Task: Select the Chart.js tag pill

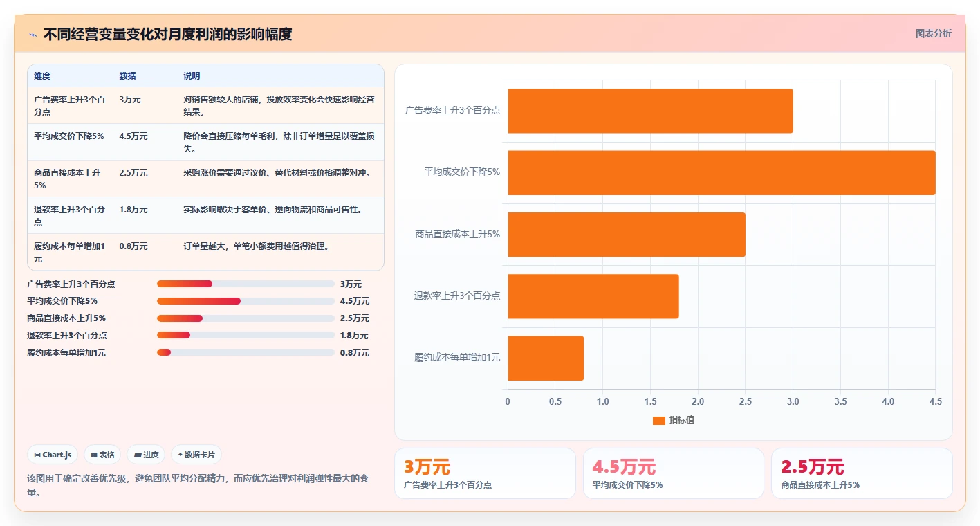Action: pos(53,455)
